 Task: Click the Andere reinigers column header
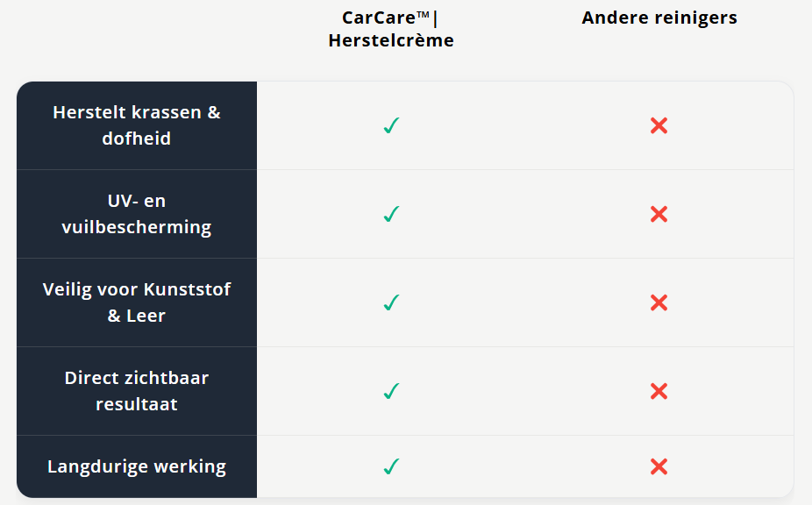(659, 18)
